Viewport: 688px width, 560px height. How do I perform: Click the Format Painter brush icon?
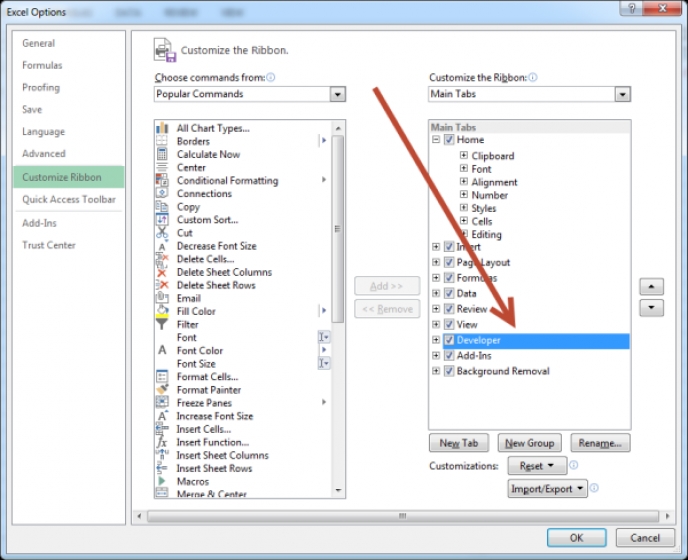(162, 389)
